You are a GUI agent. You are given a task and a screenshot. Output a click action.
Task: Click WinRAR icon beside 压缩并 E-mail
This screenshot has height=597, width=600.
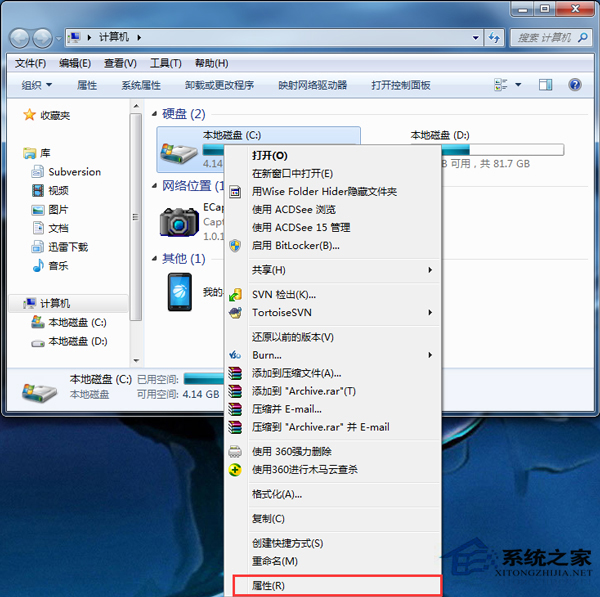click(235, 409)
